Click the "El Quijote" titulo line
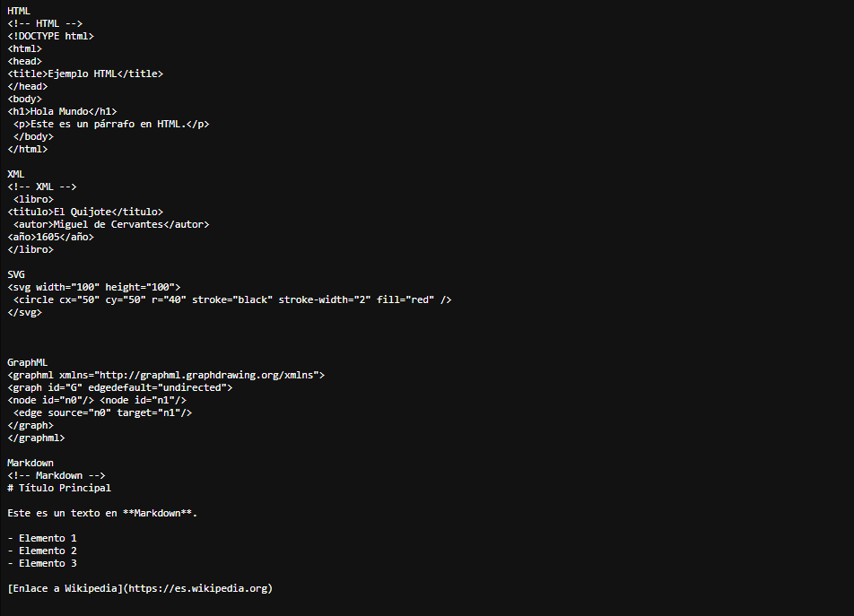The height and width of the screenshot is (616, 854). 85,212
